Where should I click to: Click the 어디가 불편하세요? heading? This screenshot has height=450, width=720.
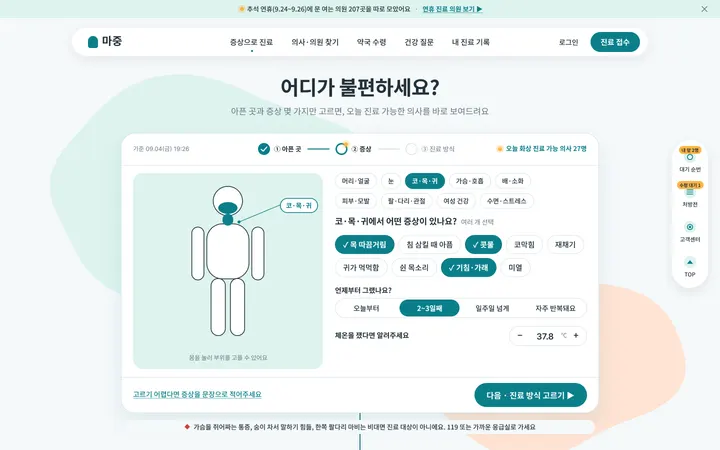pyautogui.click(x=360, y=87)
